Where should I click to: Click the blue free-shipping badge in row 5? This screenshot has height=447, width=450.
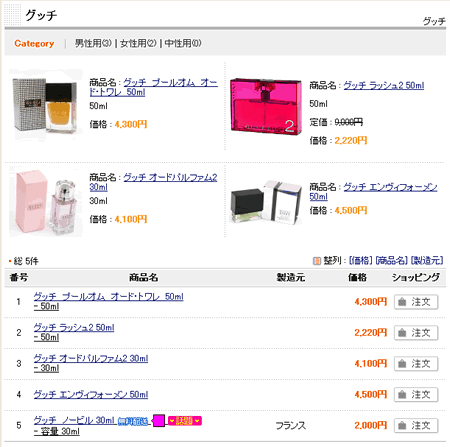(133, 422)
